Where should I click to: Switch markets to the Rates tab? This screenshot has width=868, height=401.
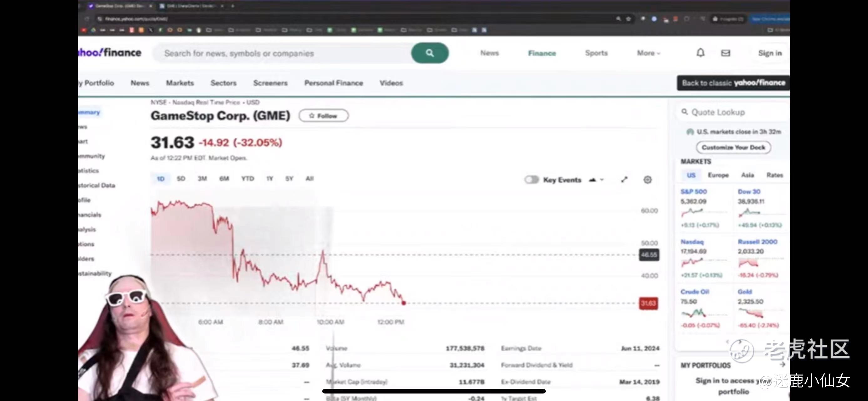click(775, 175)
